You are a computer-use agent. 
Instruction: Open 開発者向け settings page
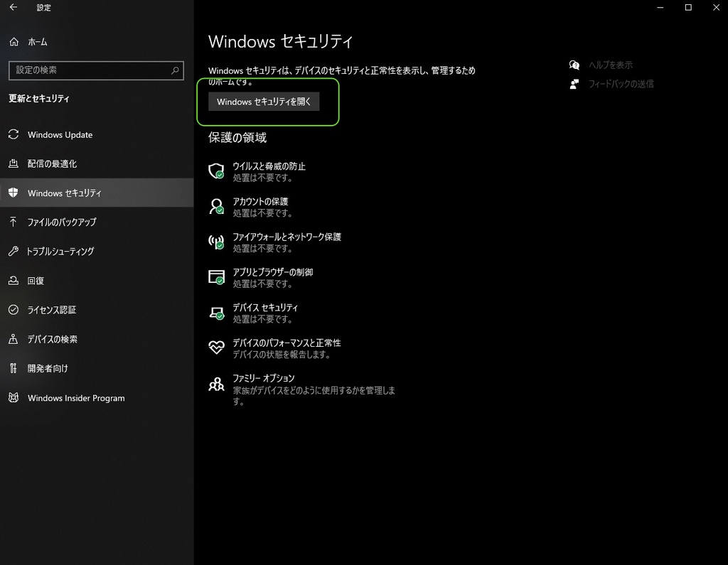tap(97, 368)
